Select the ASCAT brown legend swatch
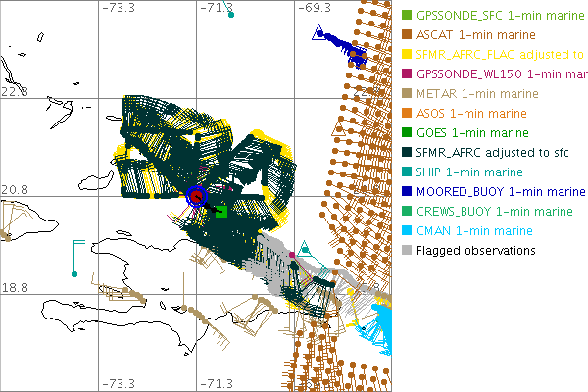Viewport: 588px width, 392px height. point(407,34)
